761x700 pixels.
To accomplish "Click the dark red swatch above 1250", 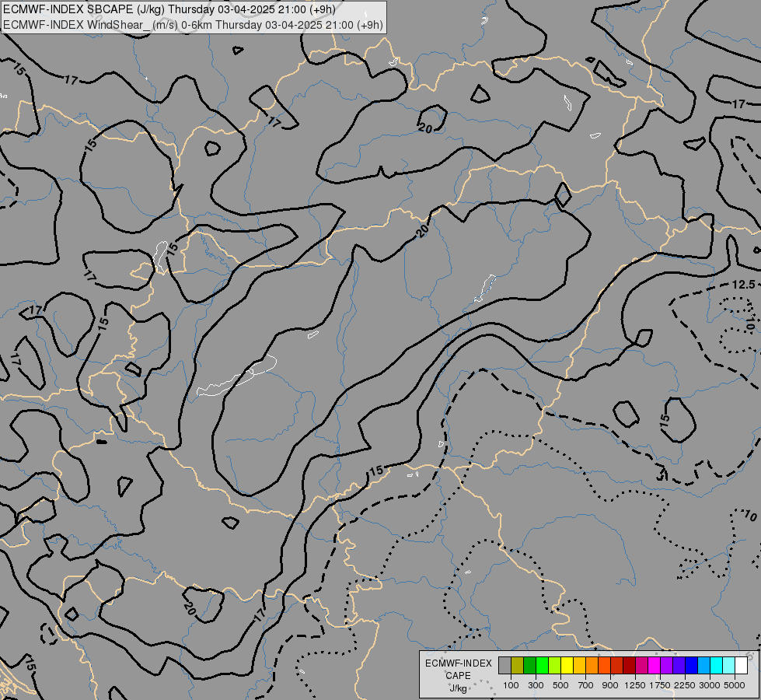I will click(630, 666).
